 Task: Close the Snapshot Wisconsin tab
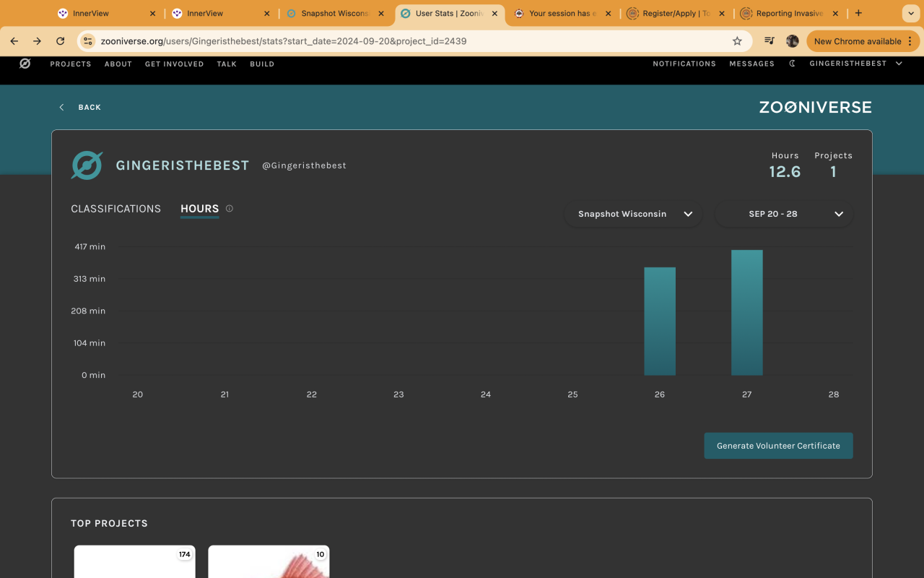coord(381,13)
